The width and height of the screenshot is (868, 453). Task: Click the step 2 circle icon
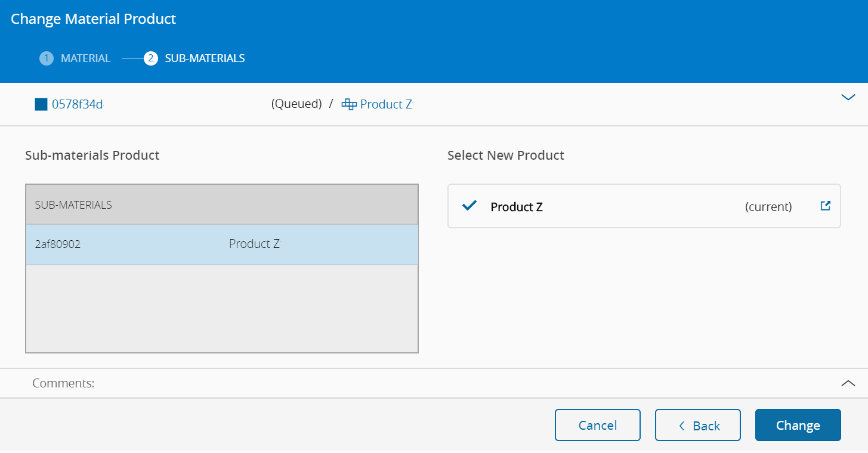151,58
